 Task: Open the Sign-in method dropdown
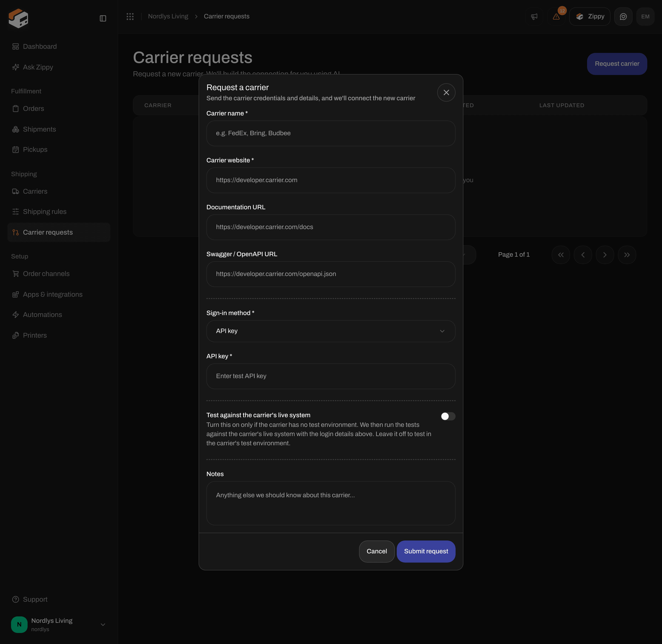[331, 331]
